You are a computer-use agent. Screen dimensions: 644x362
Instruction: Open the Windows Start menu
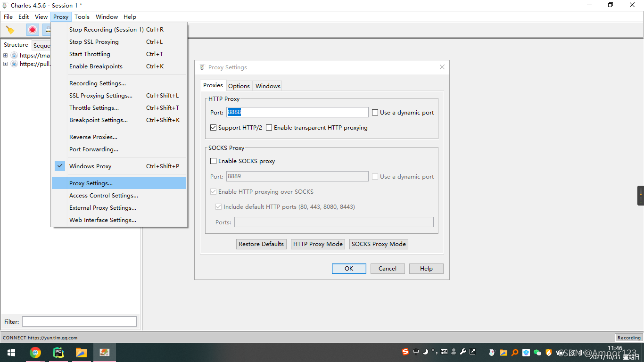(x=11, y=353)
